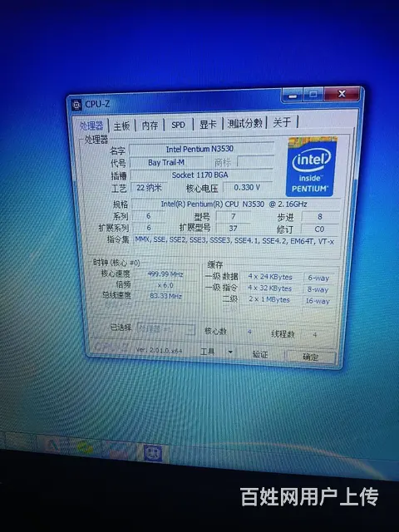Click the revision value C0
399x532 pixels.
(x=319, y=229)
